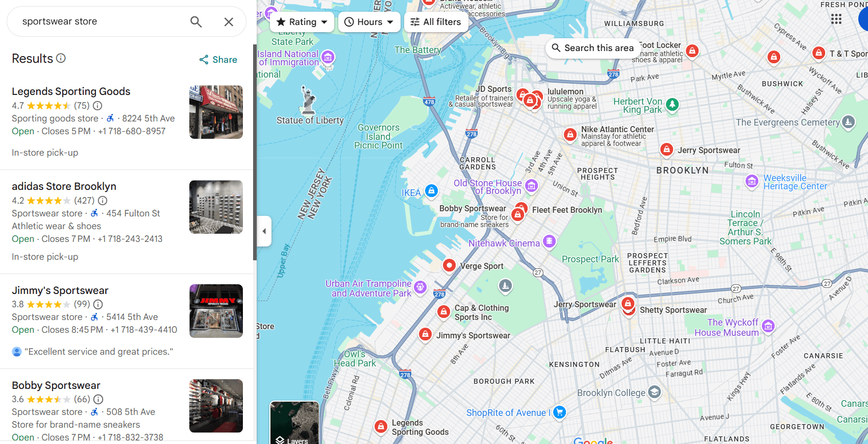Click the Nitehawk Cinema pin

[549, 241]
